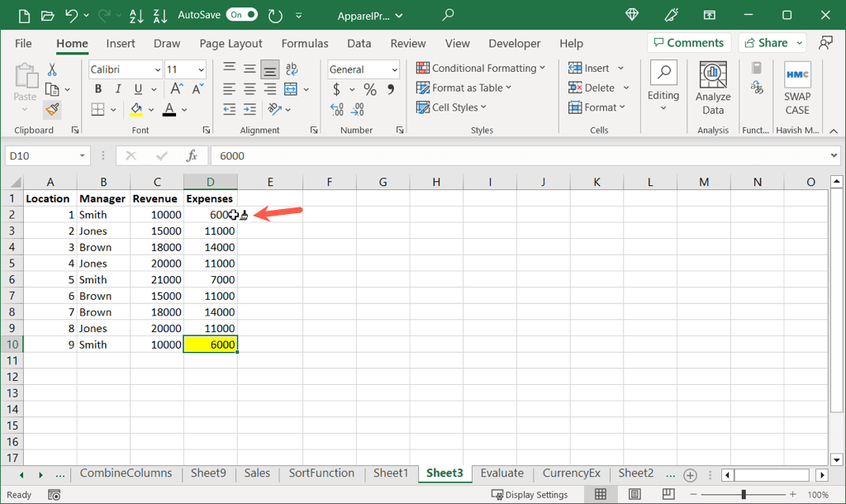Image resolution: width=846 pixels, height=504 pixels.
Task: Apply Borders to the selected cell
Action: click(97, 109)
